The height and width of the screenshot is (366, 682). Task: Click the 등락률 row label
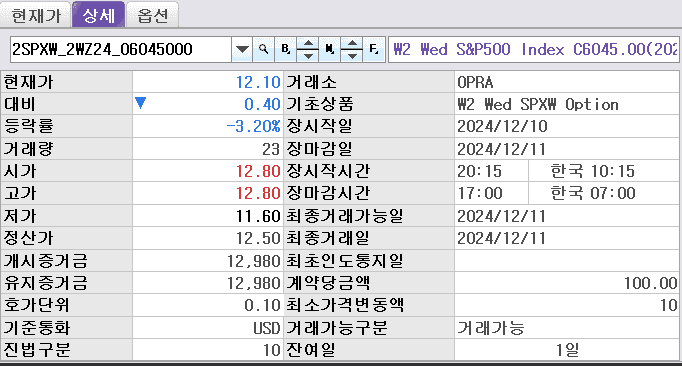coord(28,126)
